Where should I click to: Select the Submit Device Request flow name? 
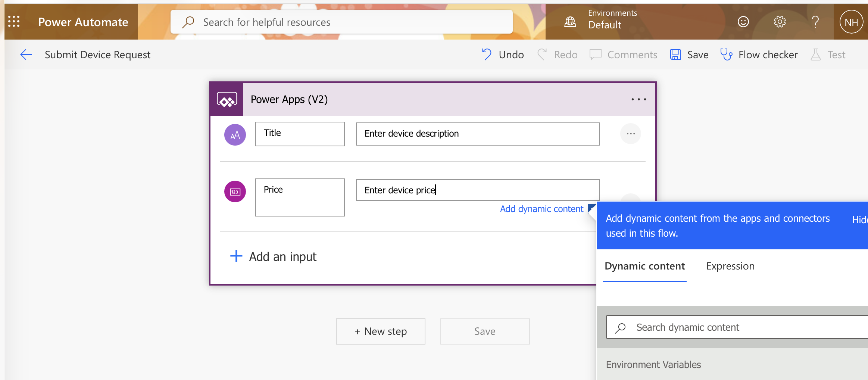97,54
